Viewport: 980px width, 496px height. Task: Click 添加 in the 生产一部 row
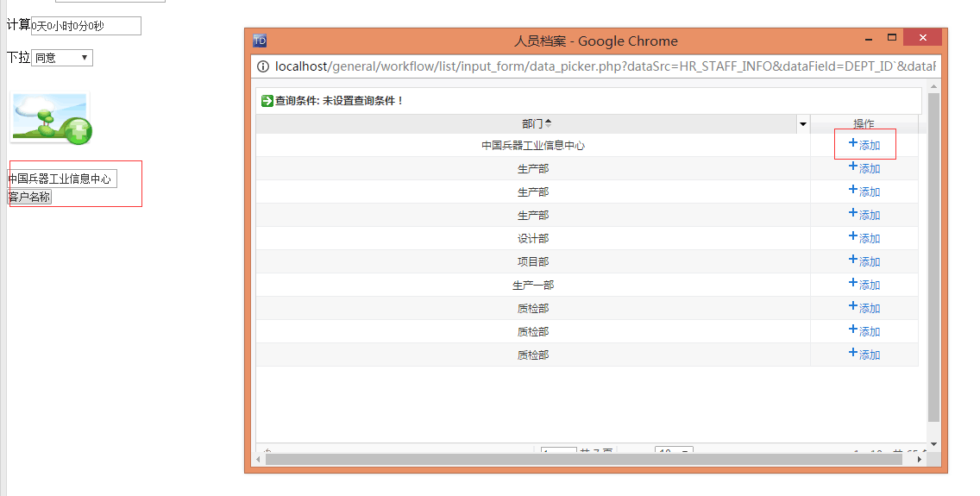pyautogui.click(x=864, y=285)
